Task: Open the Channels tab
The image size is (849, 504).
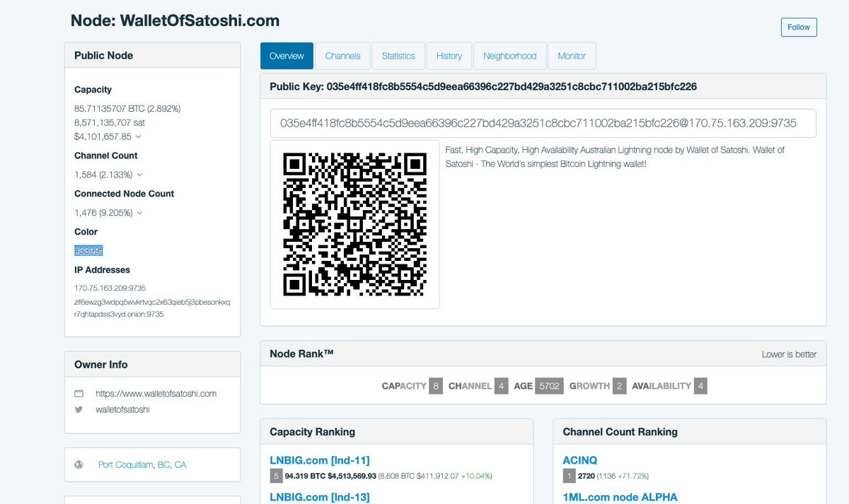Action: pos(342,56)
